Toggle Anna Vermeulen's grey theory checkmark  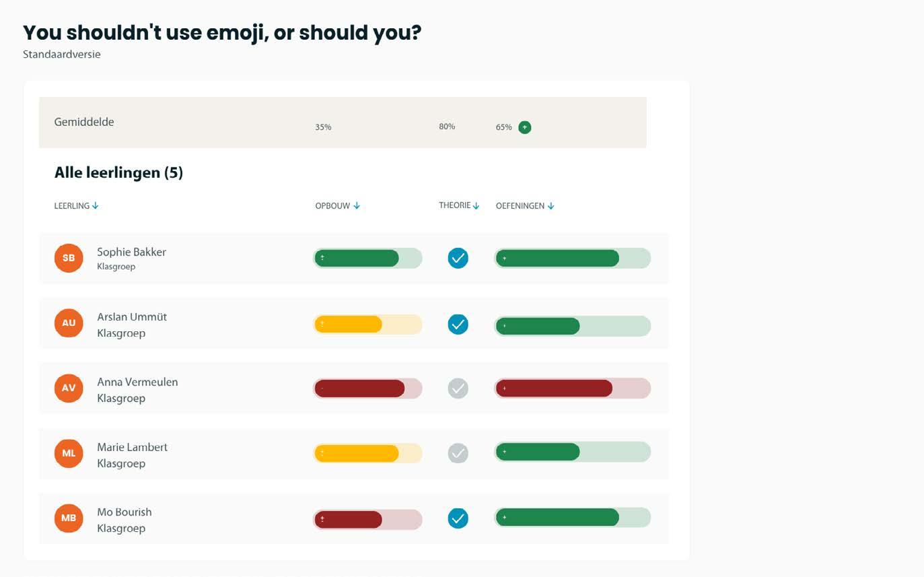coord(458,388)
